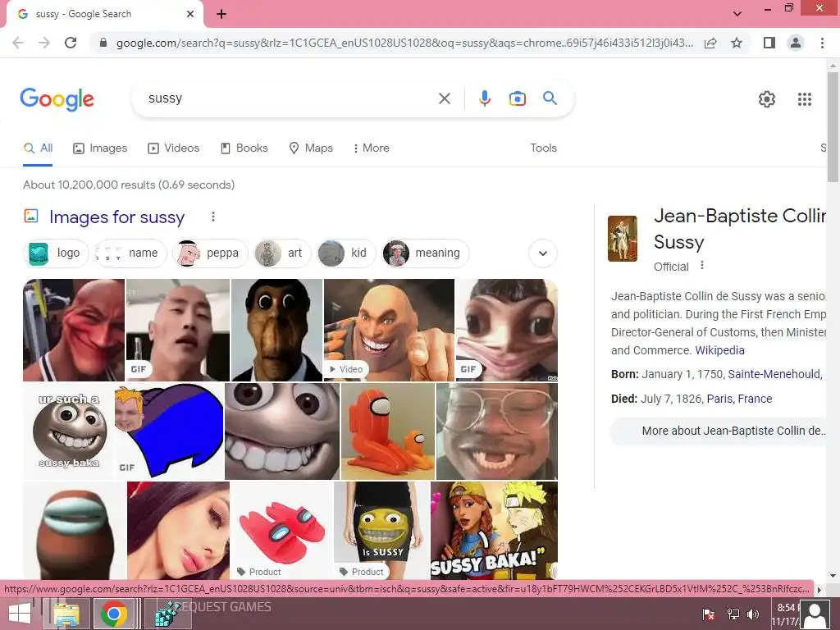Open Is Sussy skirt product image
Image resolution: width=840 pixels, height=630 pixels.
point(381,530)
